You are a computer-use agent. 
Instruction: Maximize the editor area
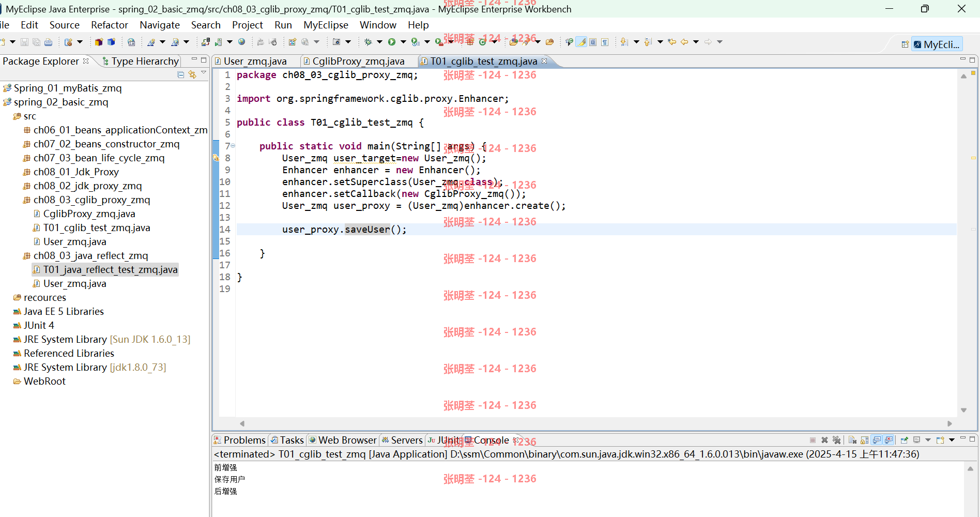point(972,60)
